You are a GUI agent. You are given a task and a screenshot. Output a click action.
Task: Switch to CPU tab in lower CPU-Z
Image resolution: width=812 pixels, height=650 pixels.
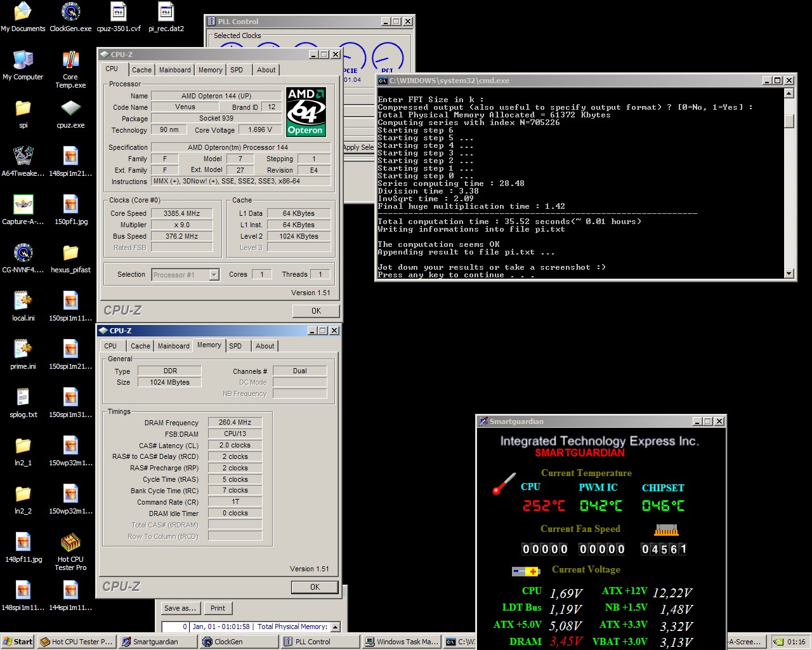tap(110, 346)
